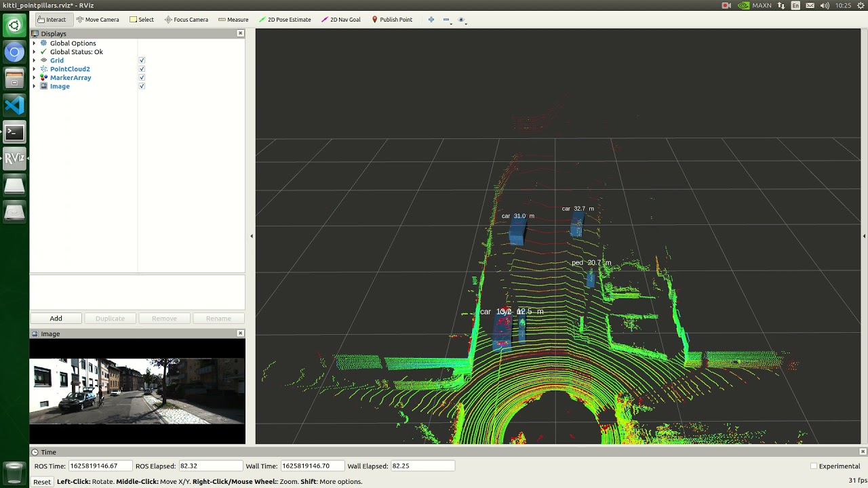Close the Image panel

click(240, 333)
